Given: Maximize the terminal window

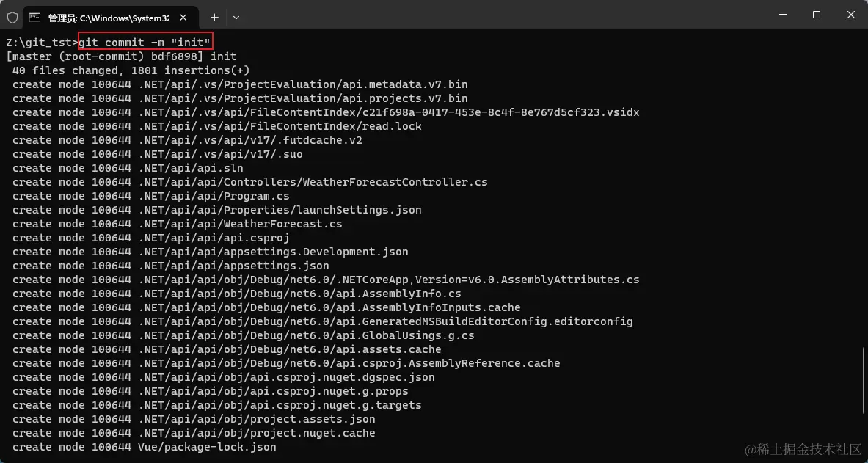Looking at the screenshot, I should (x=816, y=15).
